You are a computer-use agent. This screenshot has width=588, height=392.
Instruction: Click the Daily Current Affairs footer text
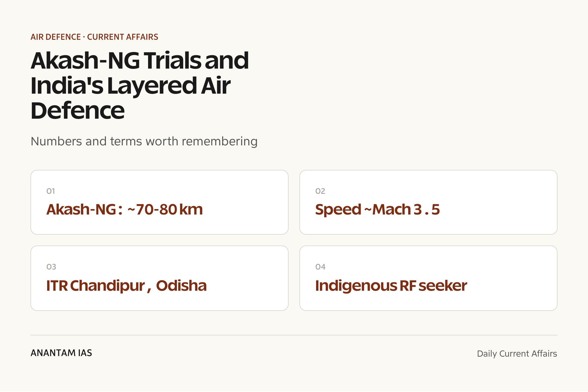517,354
